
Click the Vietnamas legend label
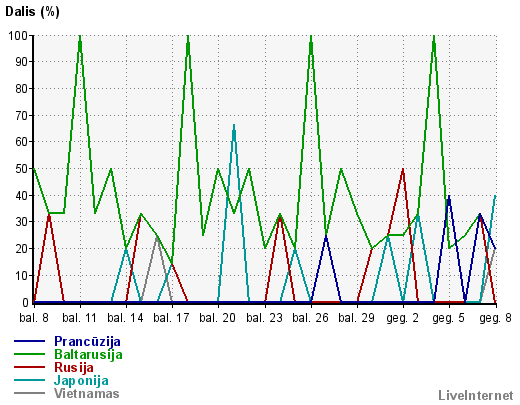(87, 393)
